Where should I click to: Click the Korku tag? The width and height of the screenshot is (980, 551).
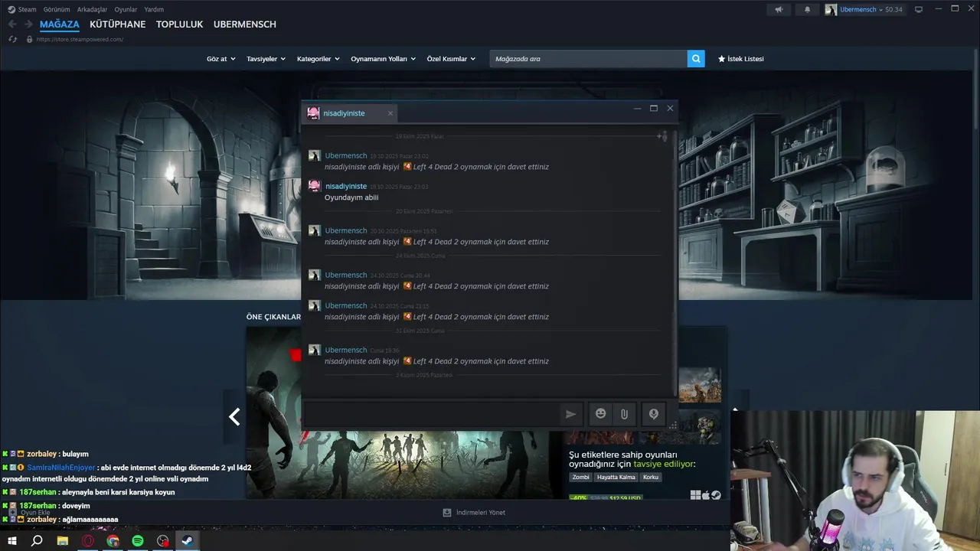click(x=651, y=478)
